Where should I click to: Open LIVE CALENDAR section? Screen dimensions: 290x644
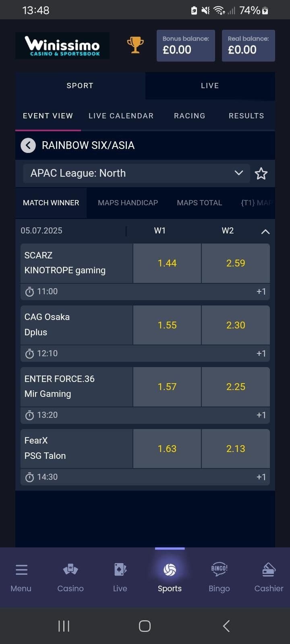(x=121, y=116)
